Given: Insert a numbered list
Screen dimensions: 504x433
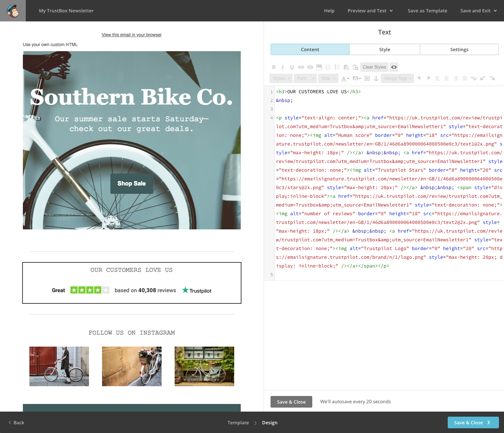Looking at the screenshot, I should [x=328, y=67].
